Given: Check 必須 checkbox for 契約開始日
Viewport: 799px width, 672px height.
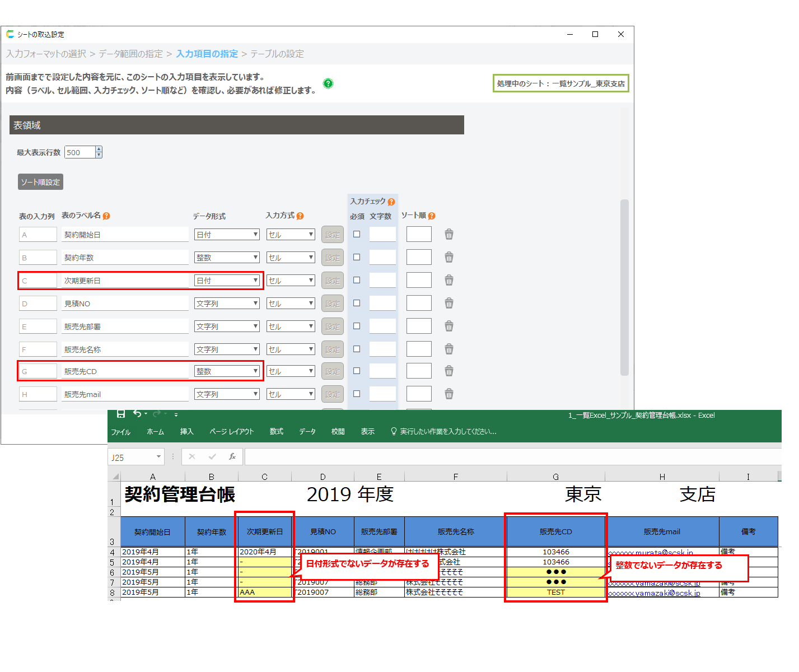Looking at the screenshot, I should [357, 234].
